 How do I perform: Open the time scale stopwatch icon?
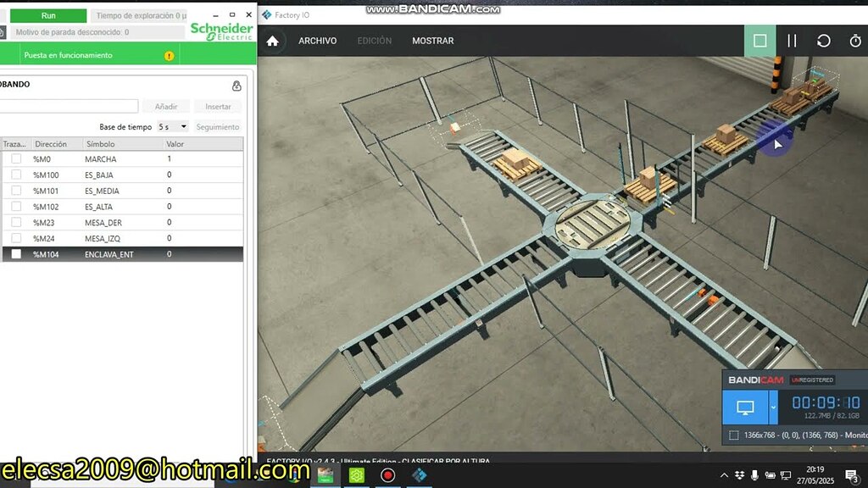point(853,40)
